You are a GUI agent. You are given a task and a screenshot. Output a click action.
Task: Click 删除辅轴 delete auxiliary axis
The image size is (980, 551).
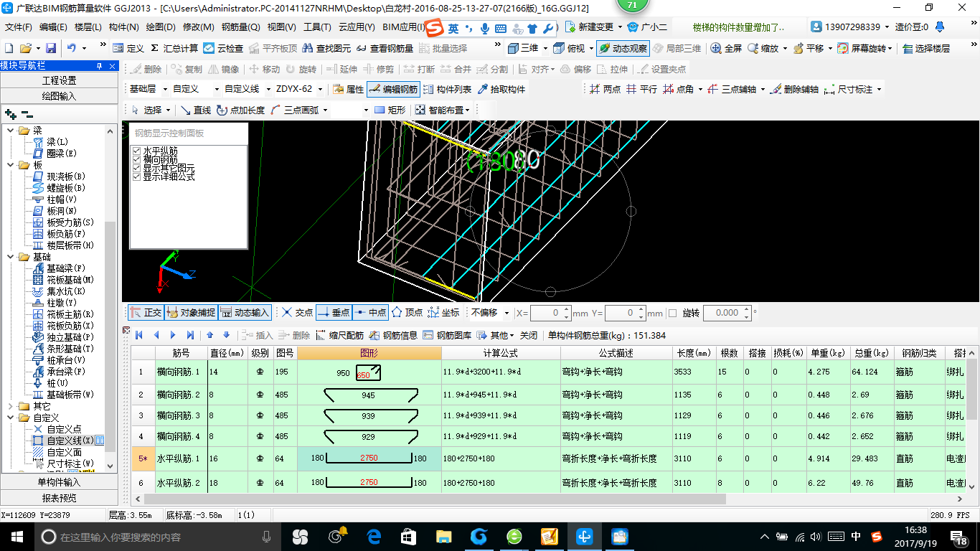point(794,89)
